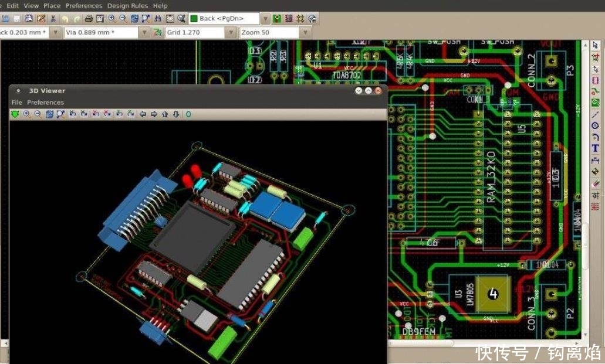Toggle auto track width button
Image resolution: width=605 pixels, height=364 pixels.
tap(157, 32)
